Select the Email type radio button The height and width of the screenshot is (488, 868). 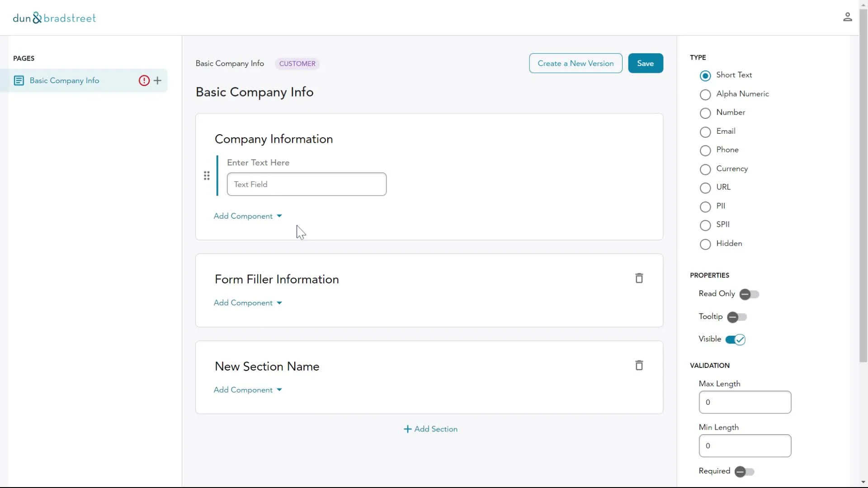pyautogui.click(x=705, y=132)
